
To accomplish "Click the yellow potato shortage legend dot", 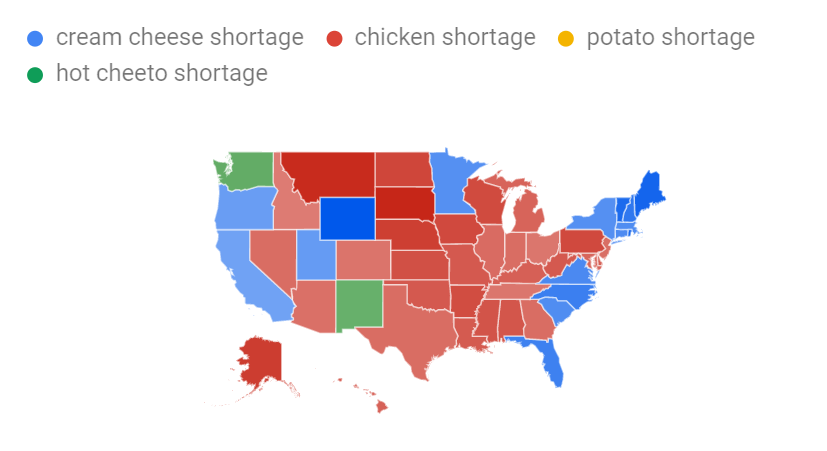I will coord(566,39).
